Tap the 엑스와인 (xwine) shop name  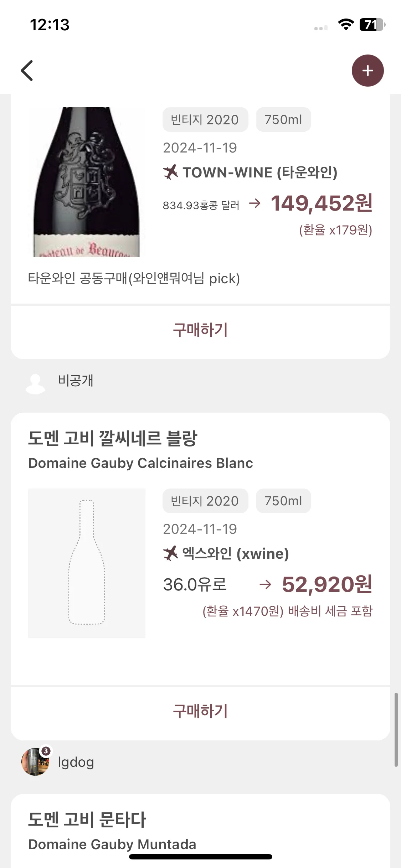[x=236, y=553]
